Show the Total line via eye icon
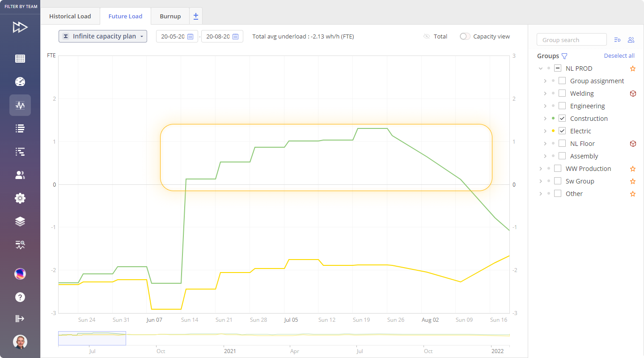Screen dimensions: 644x358 point(427,37)
